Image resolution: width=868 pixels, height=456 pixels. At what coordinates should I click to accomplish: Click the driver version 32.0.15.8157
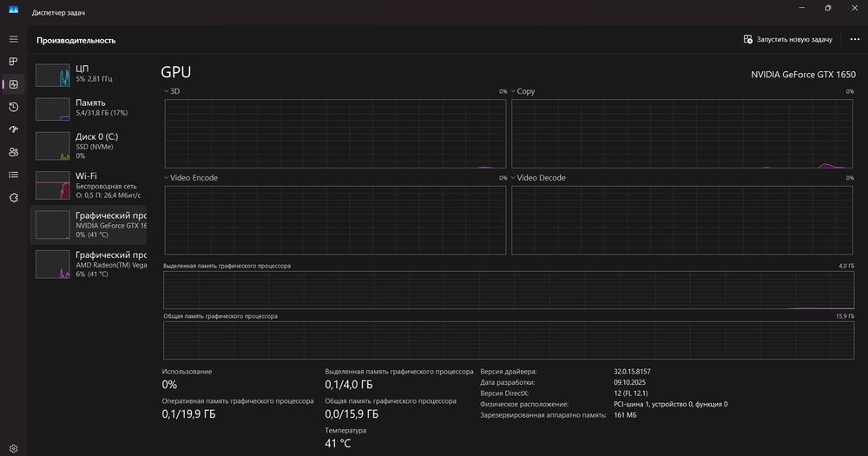[x=632, y=372]
